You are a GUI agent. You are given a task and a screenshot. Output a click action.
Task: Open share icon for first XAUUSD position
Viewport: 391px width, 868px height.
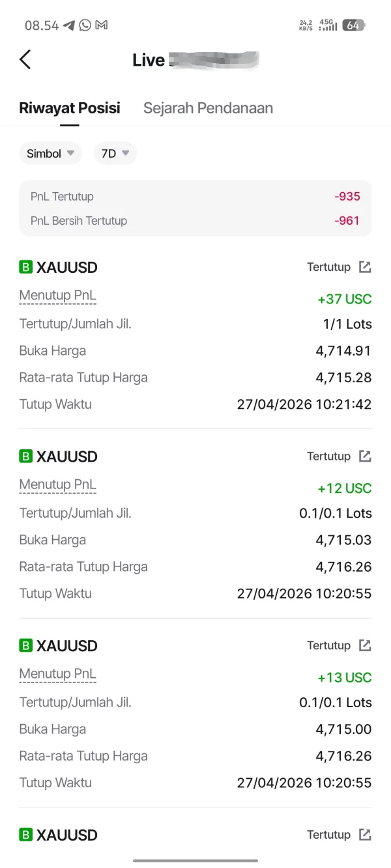point(365,267)
